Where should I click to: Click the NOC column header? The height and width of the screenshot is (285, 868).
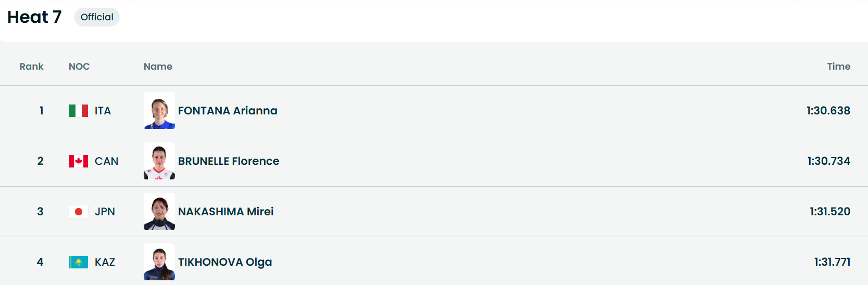pyautogui.click(x=79, y=67)
